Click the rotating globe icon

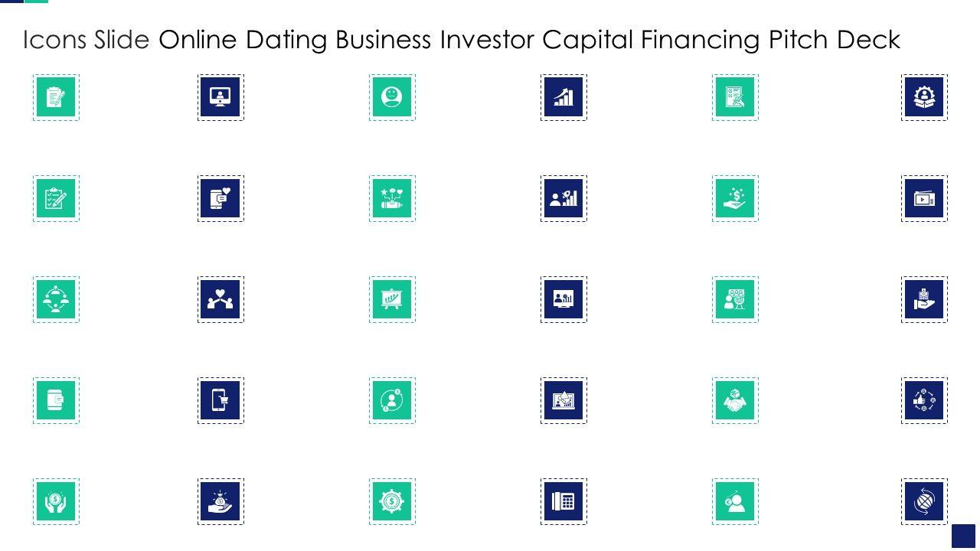[924, 501]
